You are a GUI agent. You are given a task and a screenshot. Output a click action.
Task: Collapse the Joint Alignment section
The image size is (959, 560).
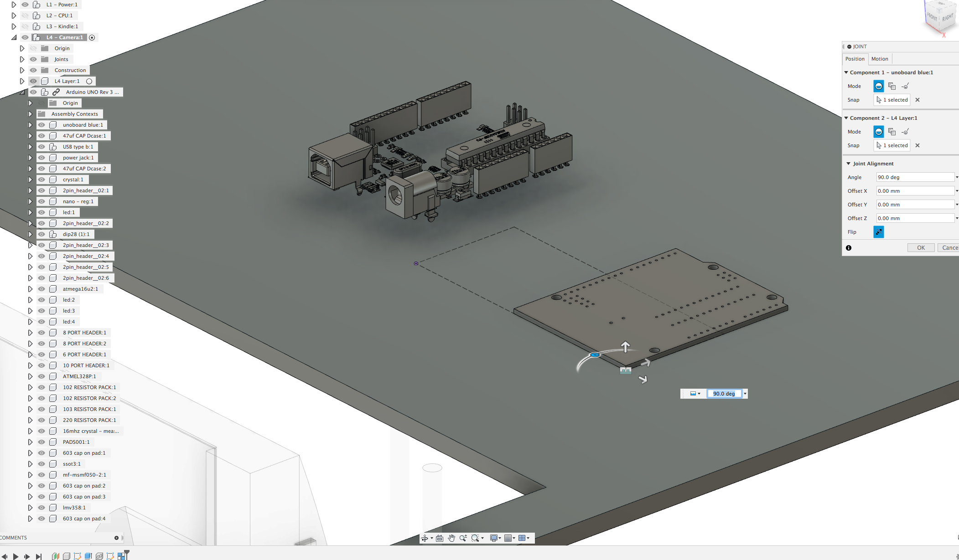tap(849, 164)
